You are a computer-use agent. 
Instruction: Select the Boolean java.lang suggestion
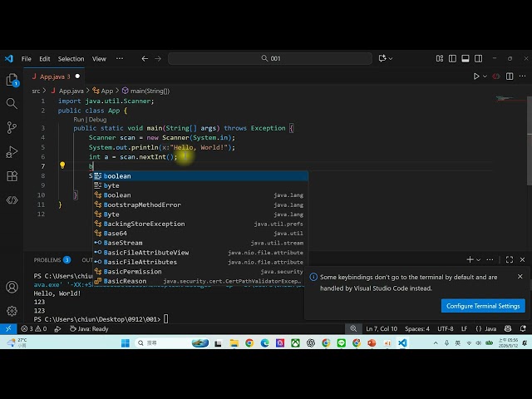[x=200, y=195]
